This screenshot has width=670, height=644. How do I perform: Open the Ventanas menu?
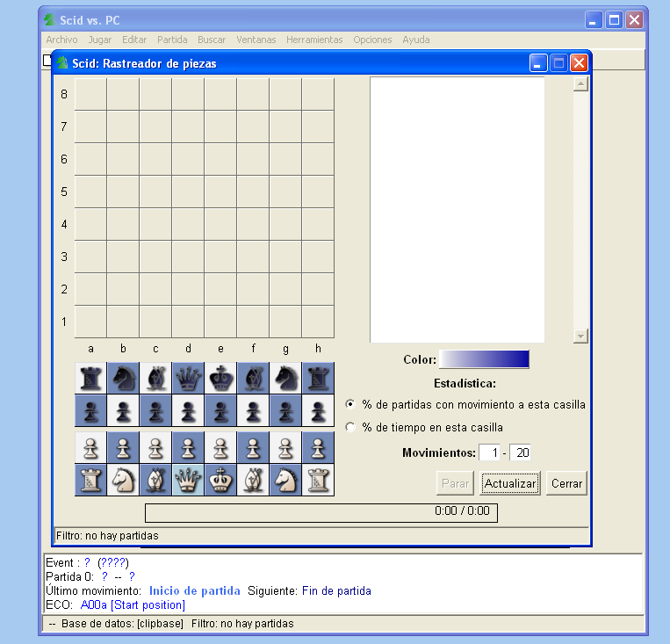[256, 40]
